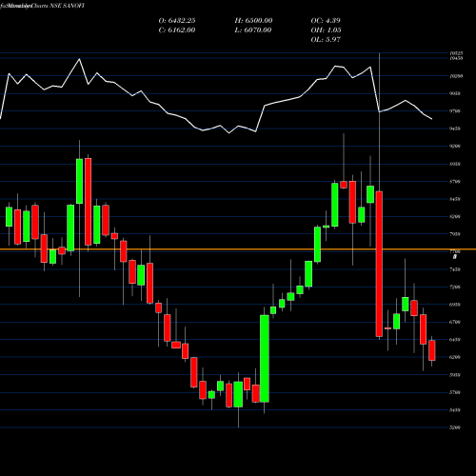The width and height of the screenshot is (476, 476).
Task: Click the 6450 price axis label
Action: tap(455, 340)
